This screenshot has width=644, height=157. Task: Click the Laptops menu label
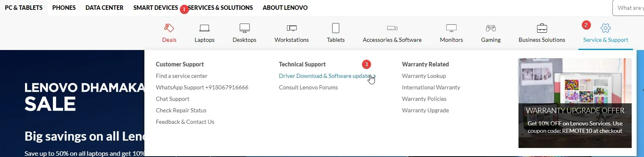204,40
